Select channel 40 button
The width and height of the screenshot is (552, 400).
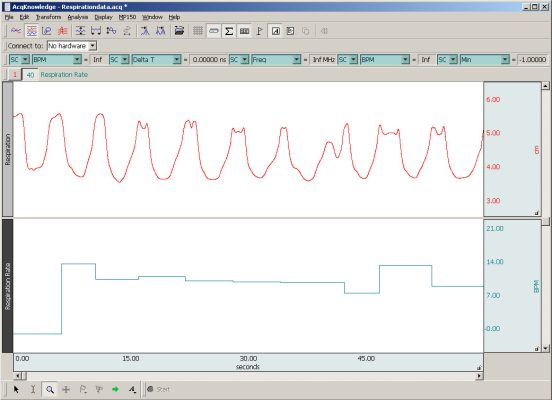click(x=30, y=75)
